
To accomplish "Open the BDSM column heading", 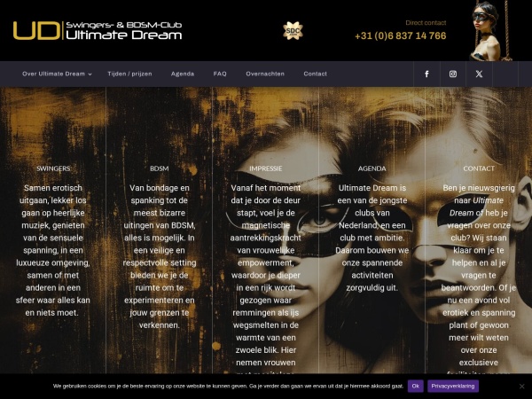I will point(159,168).
